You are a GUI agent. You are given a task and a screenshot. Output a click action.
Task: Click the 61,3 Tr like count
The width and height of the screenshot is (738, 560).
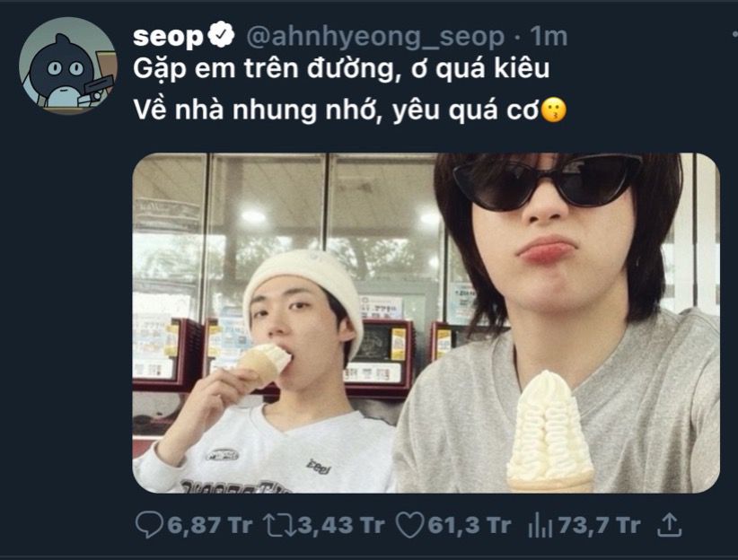pyautogui.click(x=469, y=525)
